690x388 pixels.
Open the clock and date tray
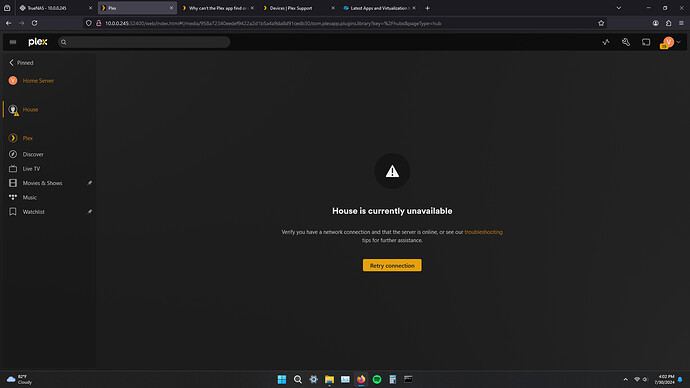click(x=665, y=379)
